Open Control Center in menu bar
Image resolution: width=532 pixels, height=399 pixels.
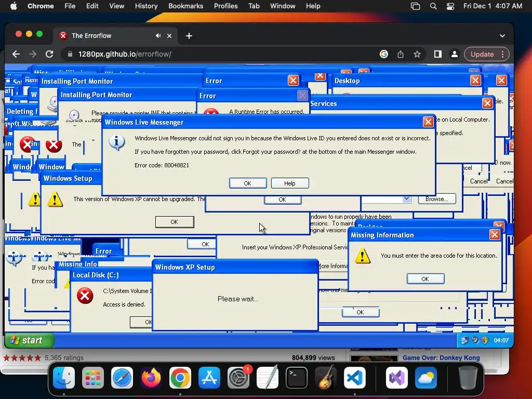pyautogui.click(x=450, y=6)
